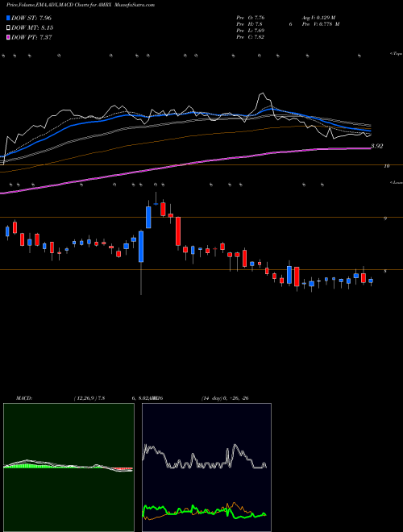Open the green MACD indicator panel
Image resolution: width=403 pixels, height=532 pixels.
[x=69, y=468]
